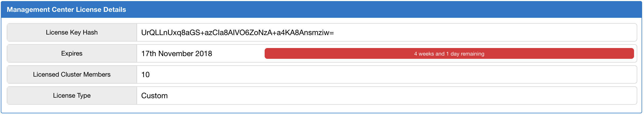Click the License Type label
The image size is (644, 116).
pos(72,95)
